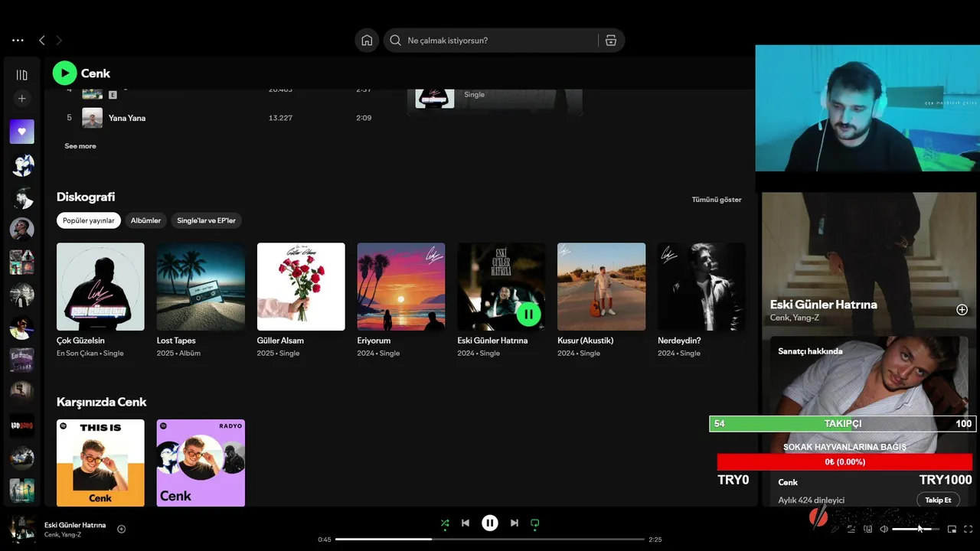The width and height of the screenshot is (980, 551).
Task: Create a playlist with plus icon
Action: click(x=21, y=99)
